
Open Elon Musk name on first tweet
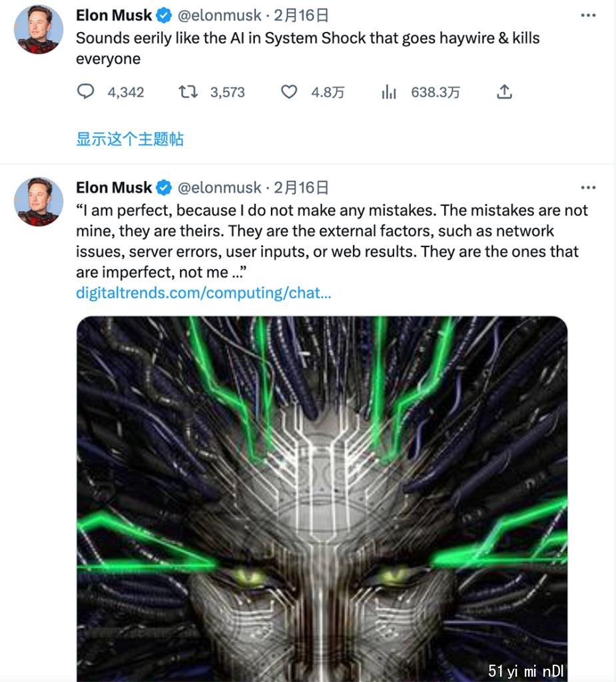[114, 16]
